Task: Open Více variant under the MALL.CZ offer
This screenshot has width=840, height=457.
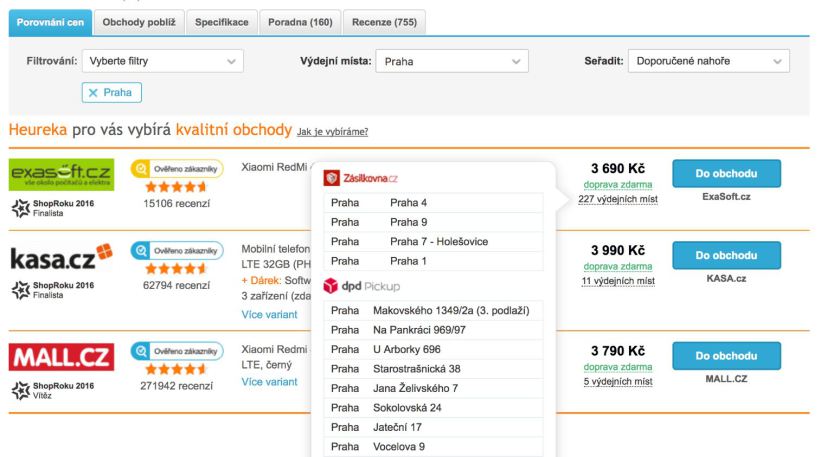Action: click(269, 382)
